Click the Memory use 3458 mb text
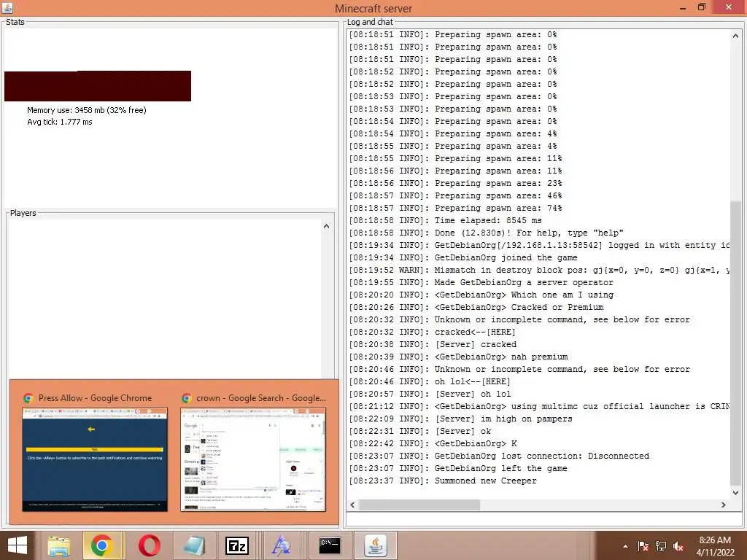Screen dimensions: 747x560 pyautogui.click(x=87, y=110)
